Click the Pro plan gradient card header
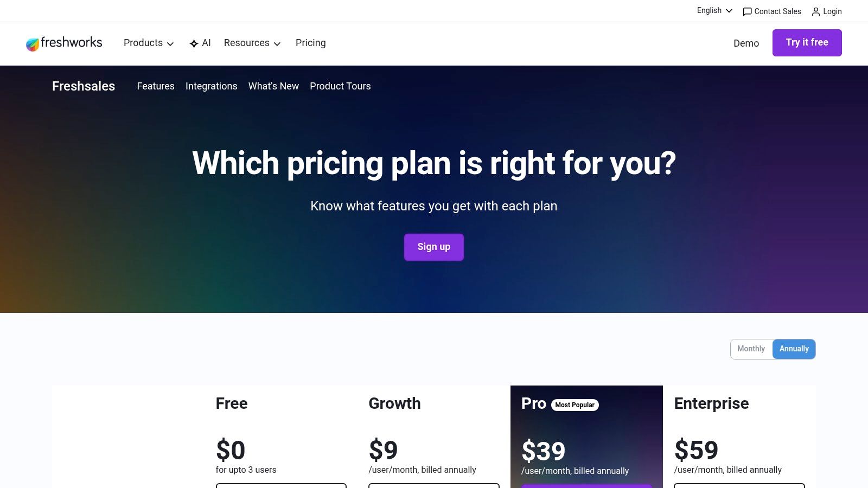Image resolution: width=868 pixels, height=488 pixels. coord(586,404)
